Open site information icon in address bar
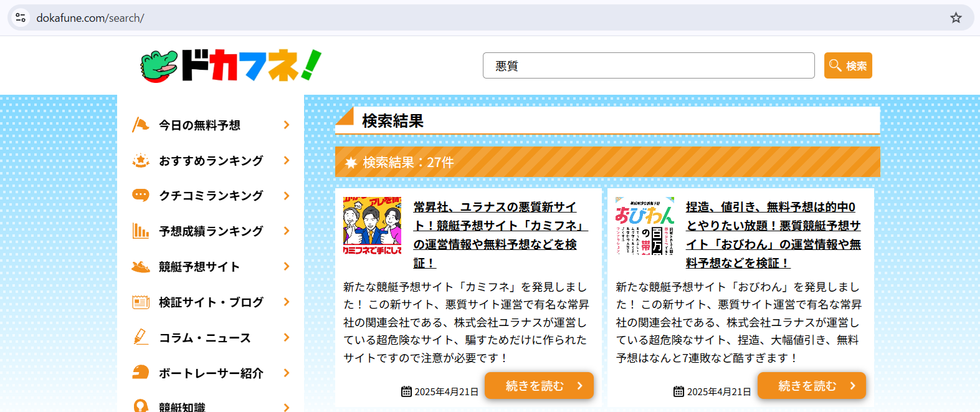Screen dimensions: 980x412 [21, 18]
